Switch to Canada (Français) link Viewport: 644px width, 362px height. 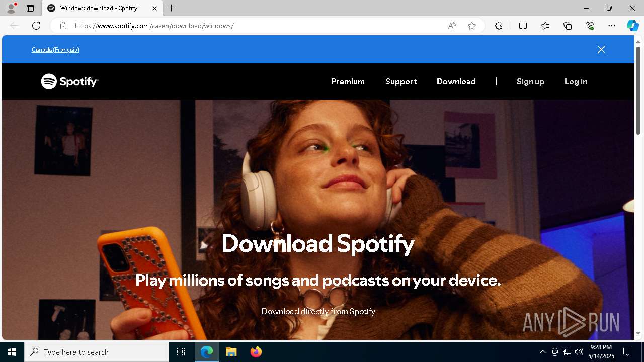point(55,49)
